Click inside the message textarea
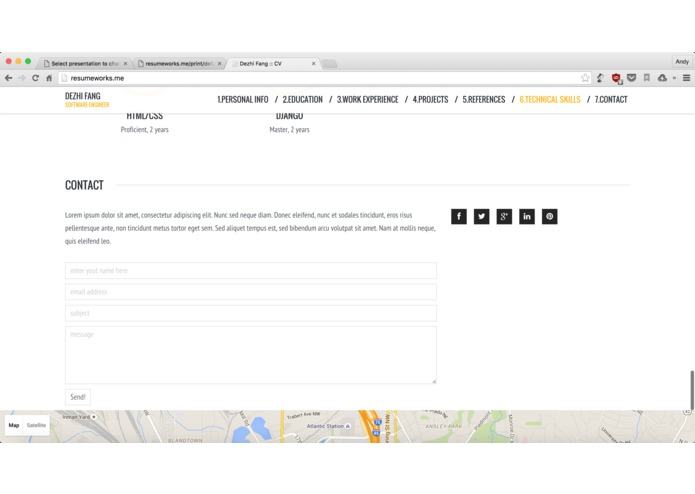This screenshot has height=494, width=695. click(251, 355)
